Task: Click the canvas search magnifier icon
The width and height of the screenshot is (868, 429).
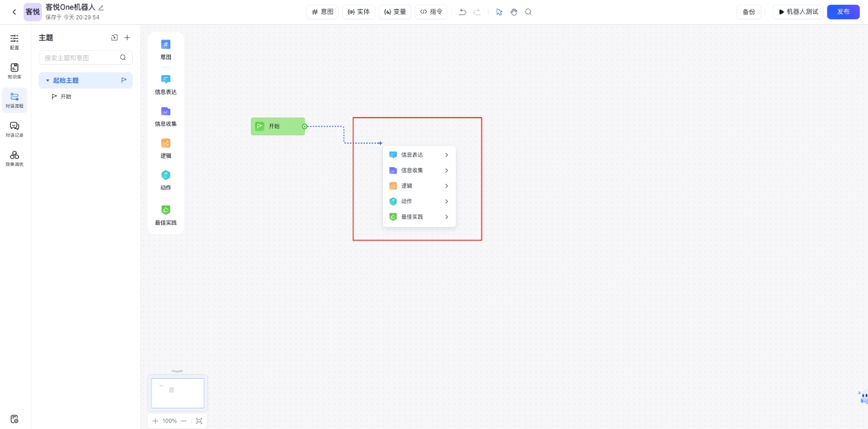Action: click(x=528, y=12)
